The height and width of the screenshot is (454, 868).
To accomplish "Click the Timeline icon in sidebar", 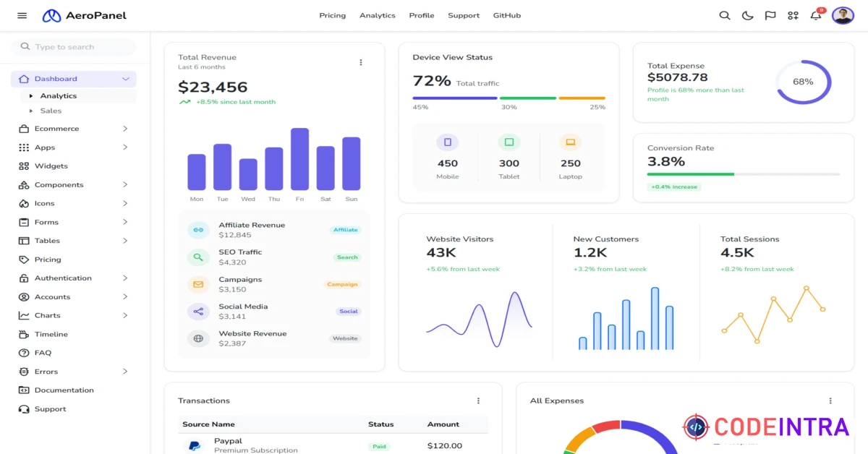I will click(x=24, y=334).
